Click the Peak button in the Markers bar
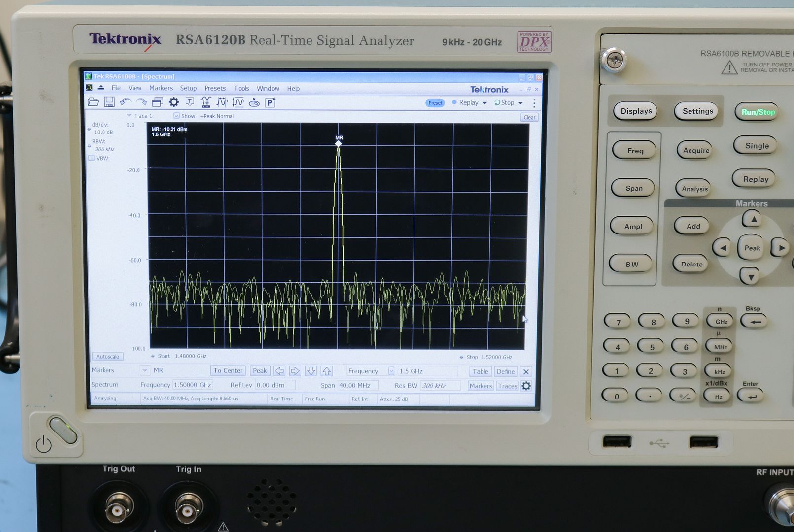Screen dimensions: 794x532 [x=260, y=371]
